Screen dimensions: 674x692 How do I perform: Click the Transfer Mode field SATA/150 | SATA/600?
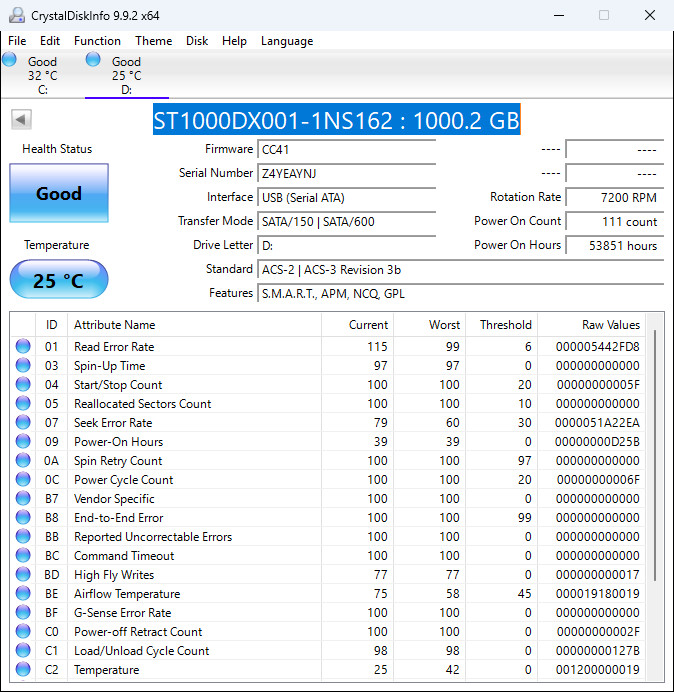click(347, 221)
